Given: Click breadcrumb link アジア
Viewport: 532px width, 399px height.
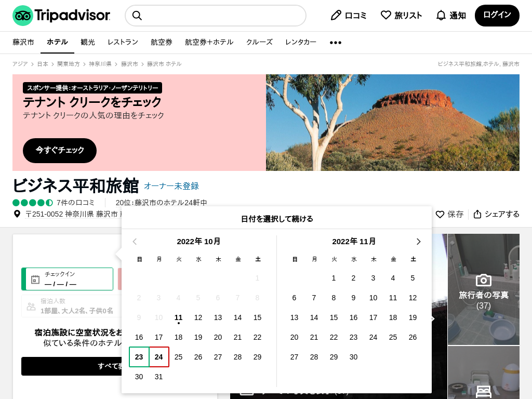Looking at the screenshot, I should point(20,64).
